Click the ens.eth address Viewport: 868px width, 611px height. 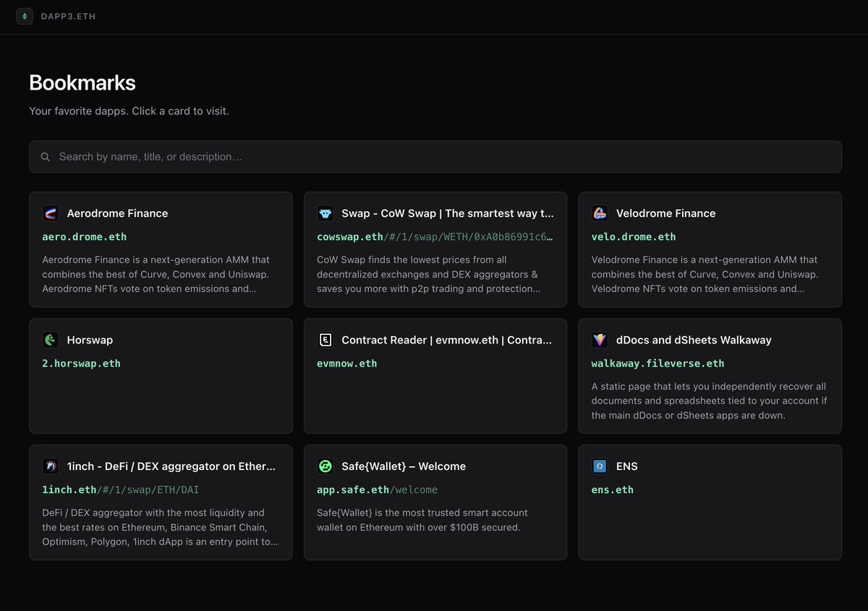[613, 490]
